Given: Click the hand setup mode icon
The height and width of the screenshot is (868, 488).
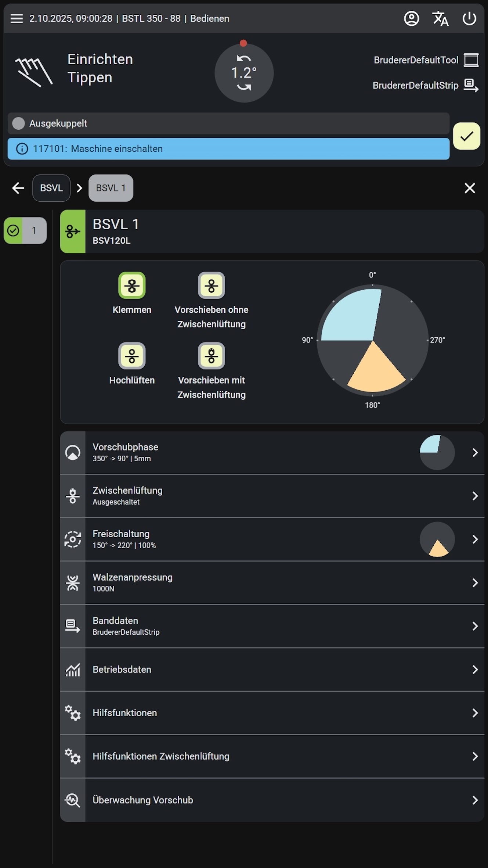Looking at the screenshot, I should 34,71.
